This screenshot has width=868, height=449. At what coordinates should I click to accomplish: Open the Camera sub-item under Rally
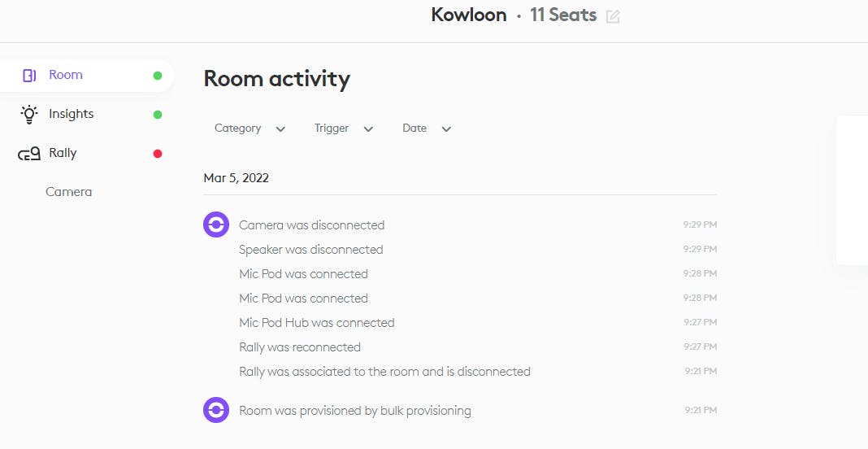pos(69,192)
